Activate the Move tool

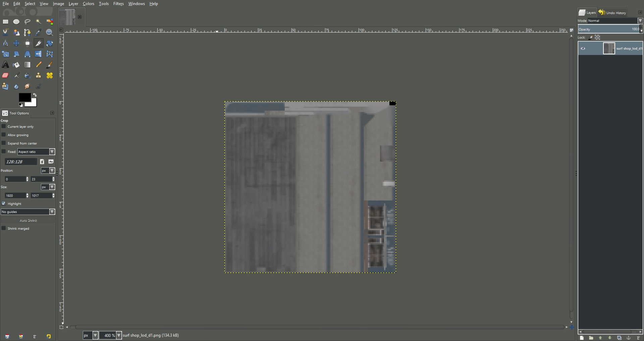16,43
